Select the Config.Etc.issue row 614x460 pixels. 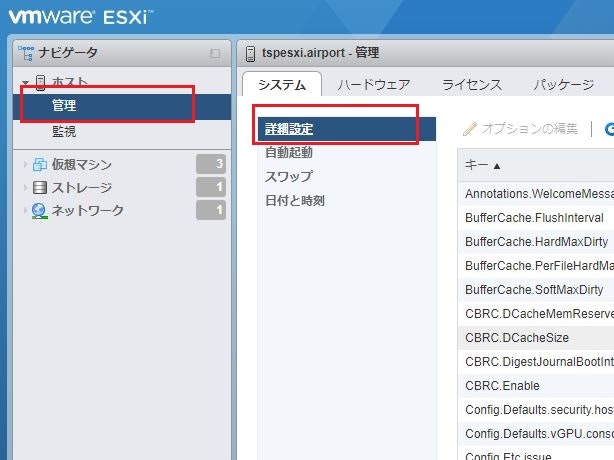(x=536, y=454)
